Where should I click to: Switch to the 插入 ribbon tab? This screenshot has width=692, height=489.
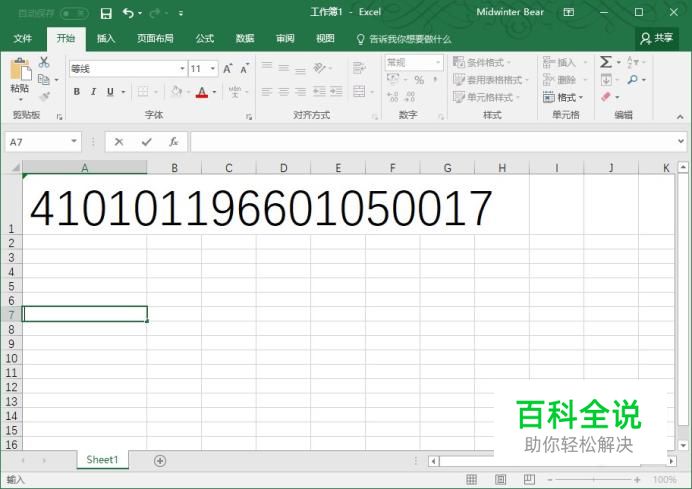pyautogui.click(x=106, y=39)
